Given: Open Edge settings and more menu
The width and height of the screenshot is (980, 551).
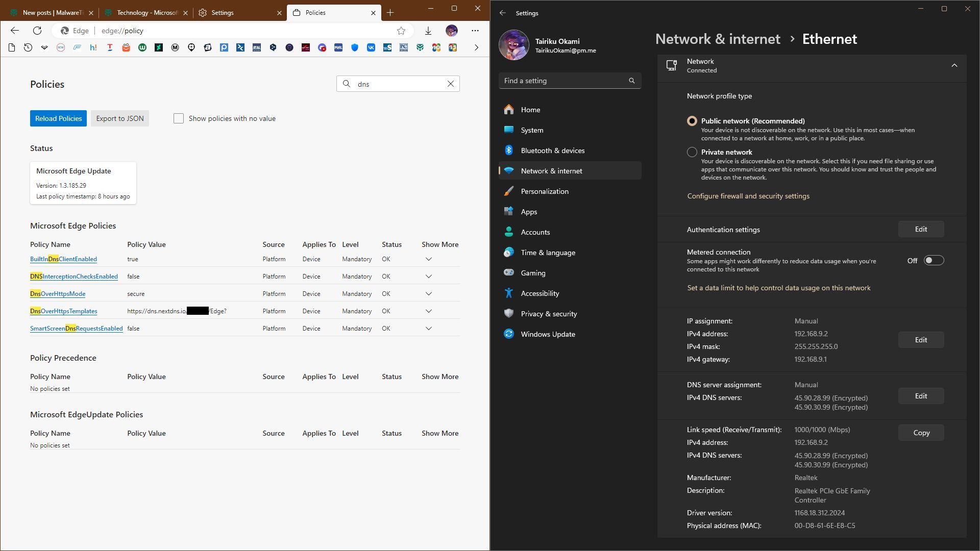Looking at the screenshot, I should click(x=475, y=31).
